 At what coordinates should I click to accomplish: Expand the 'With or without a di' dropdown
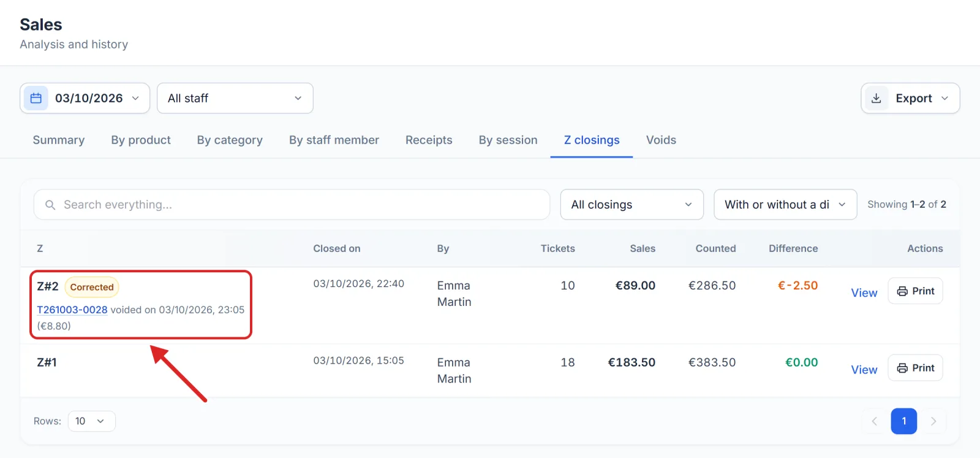[785, 205]
